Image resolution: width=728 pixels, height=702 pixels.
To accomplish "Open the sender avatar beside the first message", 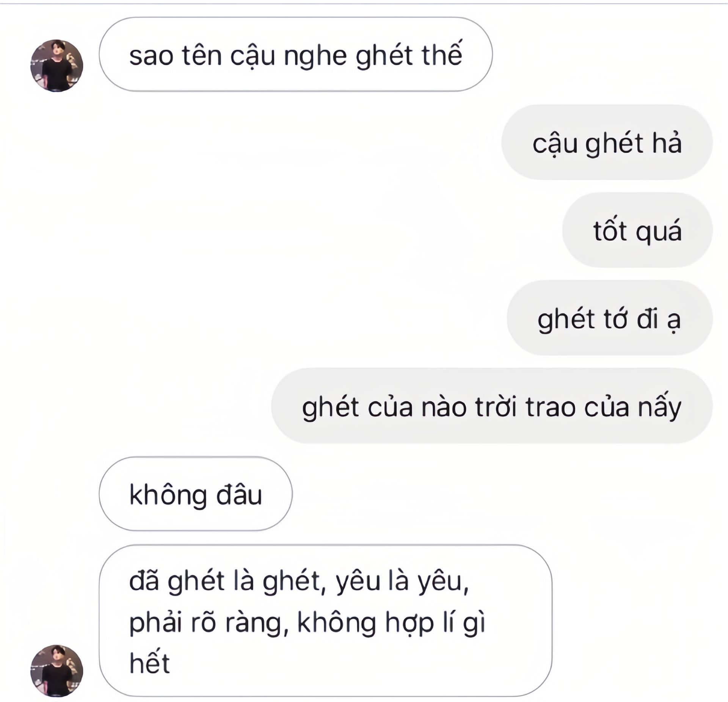I will 56,66.
